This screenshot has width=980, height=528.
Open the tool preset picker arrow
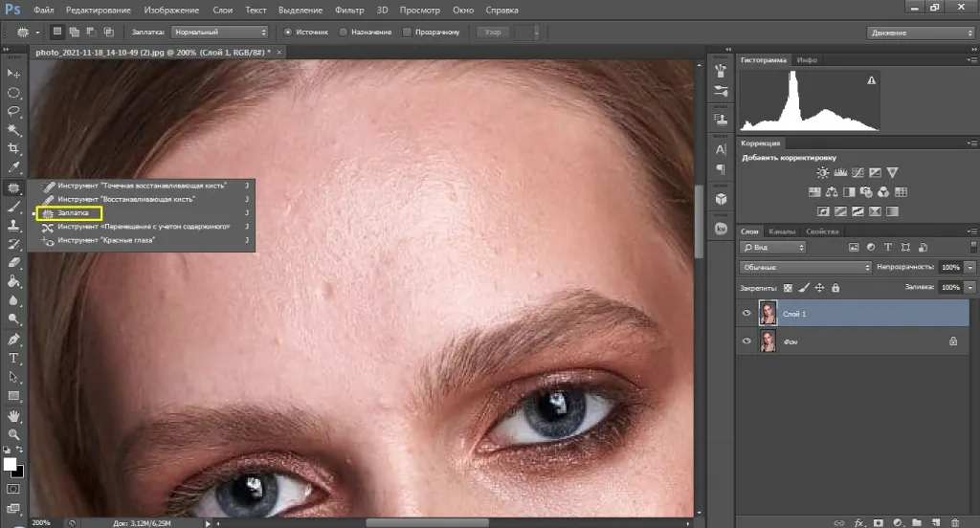click(37, 32)
